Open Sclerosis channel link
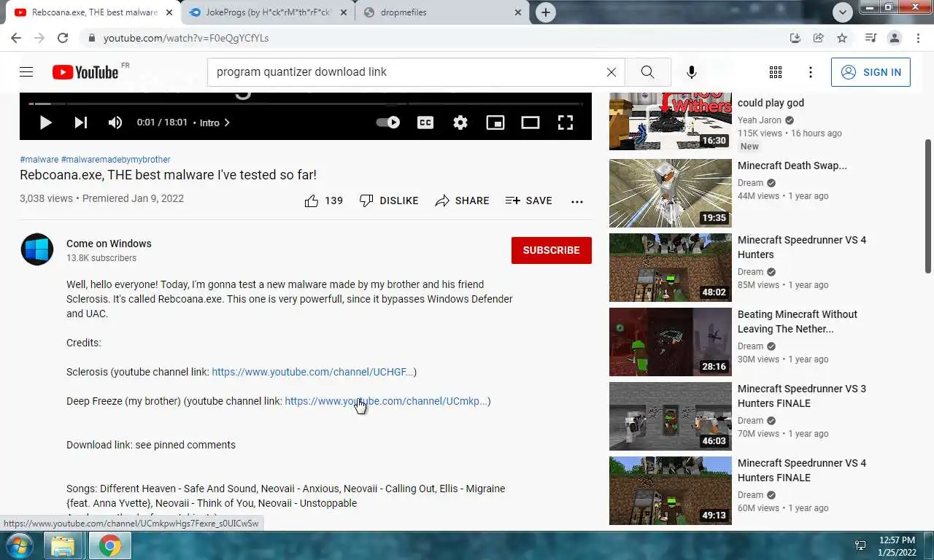Viewport: 934px width, 560px height. coord(312,372)
